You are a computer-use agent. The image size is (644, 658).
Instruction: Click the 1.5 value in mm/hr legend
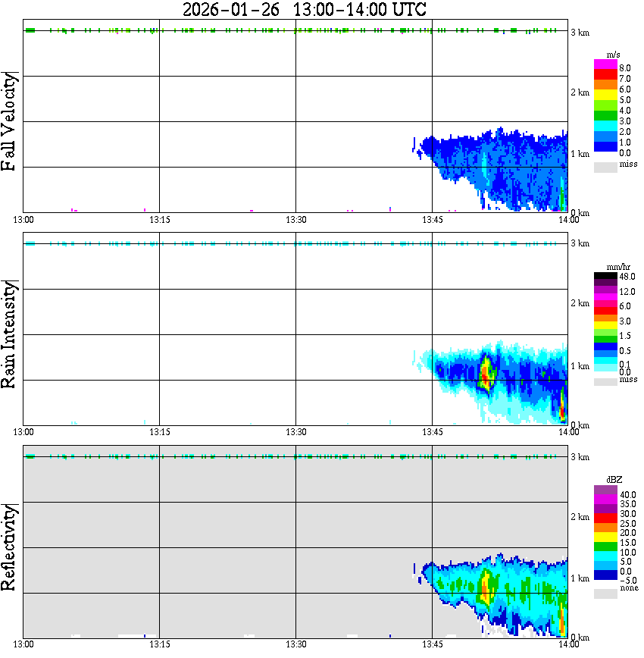[625, 335]
